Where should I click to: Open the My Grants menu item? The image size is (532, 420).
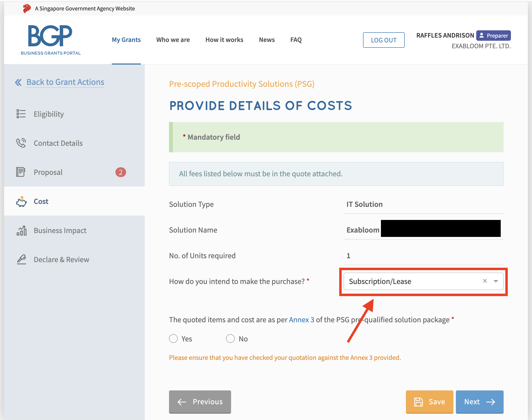(x=126, y=40)
